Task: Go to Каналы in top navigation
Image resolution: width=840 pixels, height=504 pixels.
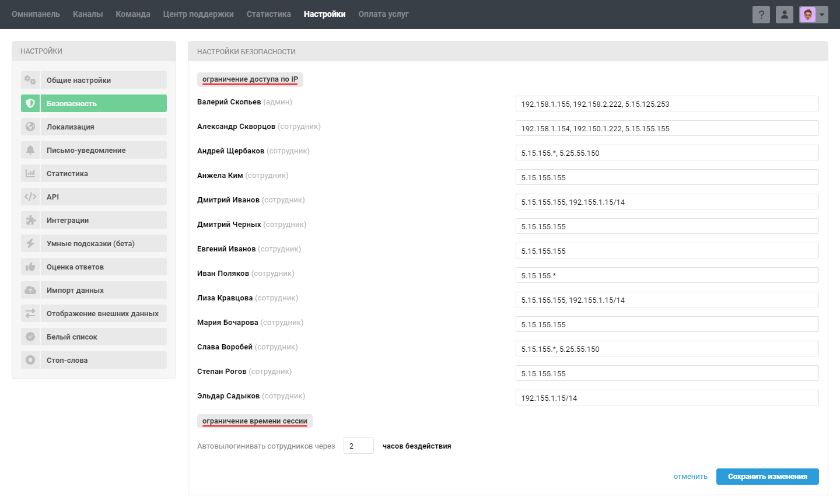Action: (87, 14)
